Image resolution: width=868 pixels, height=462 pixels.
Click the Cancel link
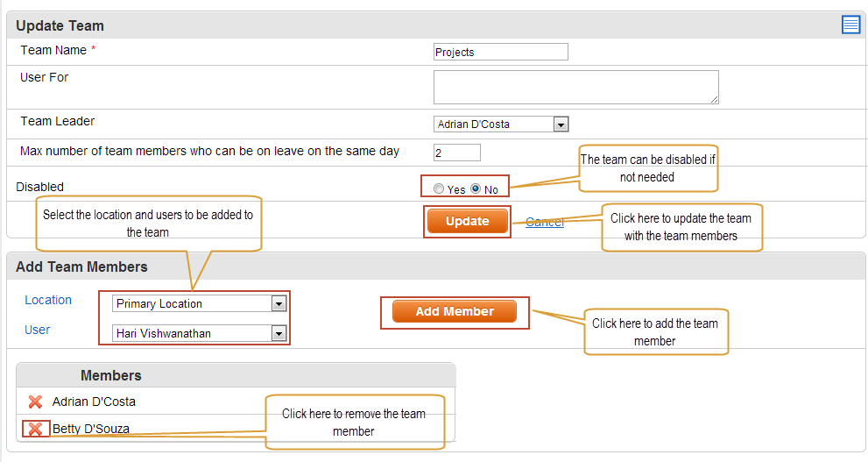545,222
